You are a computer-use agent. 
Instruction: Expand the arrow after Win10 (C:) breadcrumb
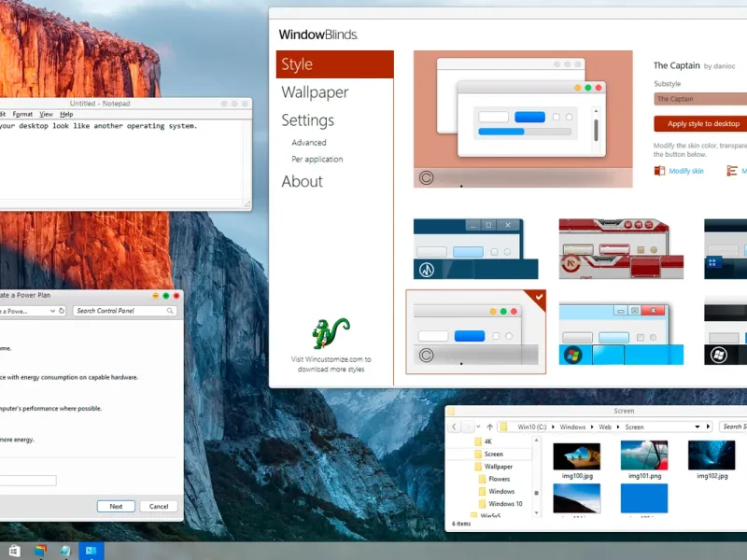point(553,427)
